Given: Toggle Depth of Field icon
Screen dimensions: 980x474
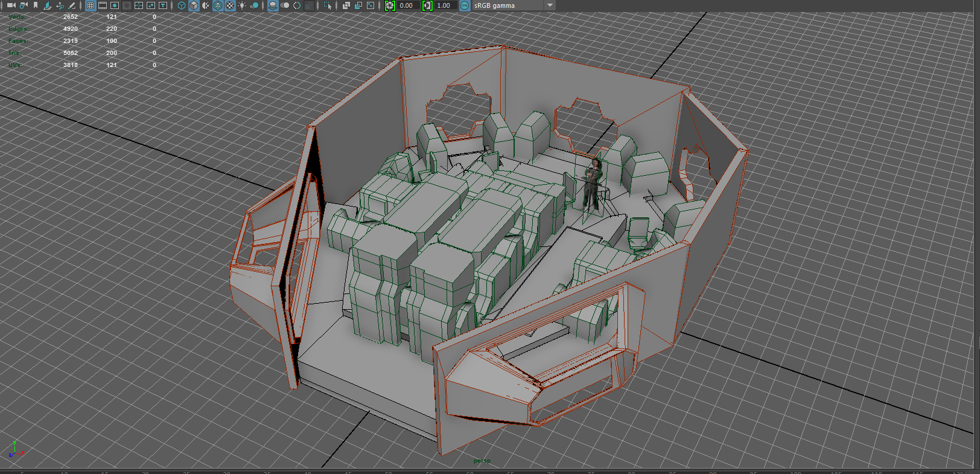Looking at the screenshot, I should (x=309, y=5).
